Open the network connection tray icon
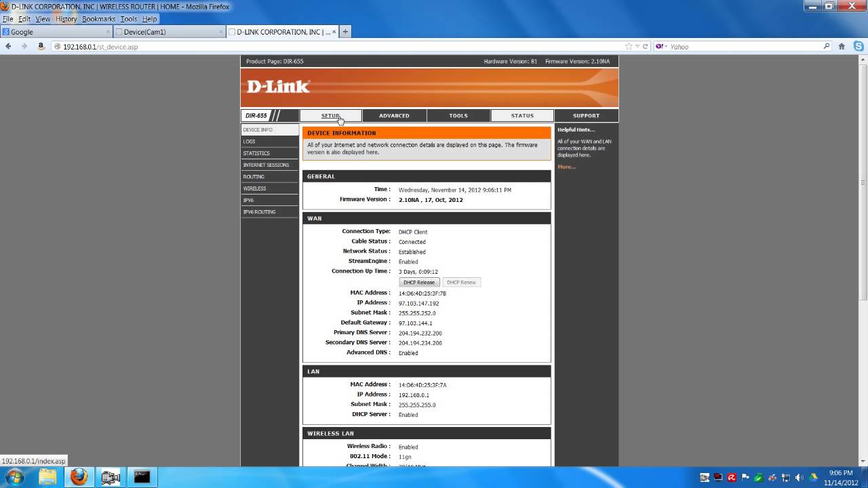The image size is (868, 488). [785, 478]
